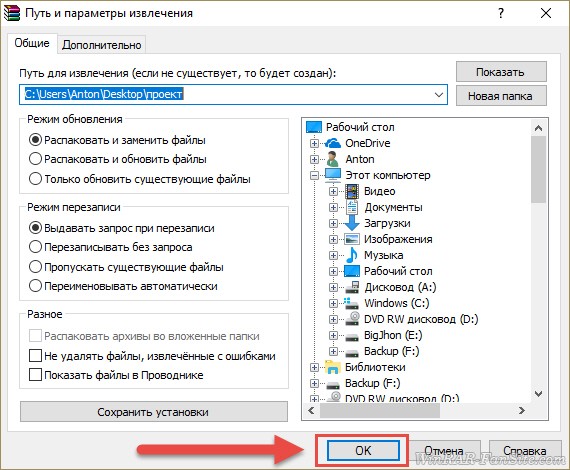This screenshot has height=470, width=570.
Task: Open the extraction path dropdown arrow
Action: (439, 95)
